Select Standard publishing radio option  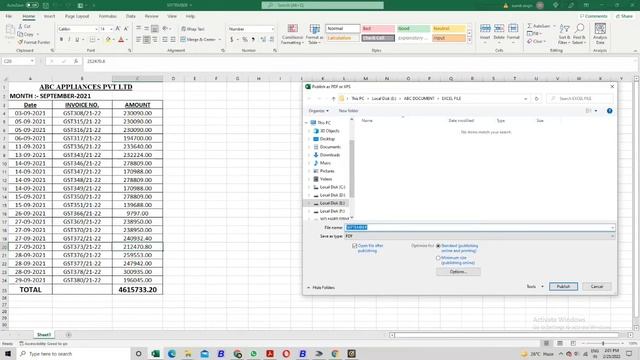pyautogui.click(x=438, y=246)
